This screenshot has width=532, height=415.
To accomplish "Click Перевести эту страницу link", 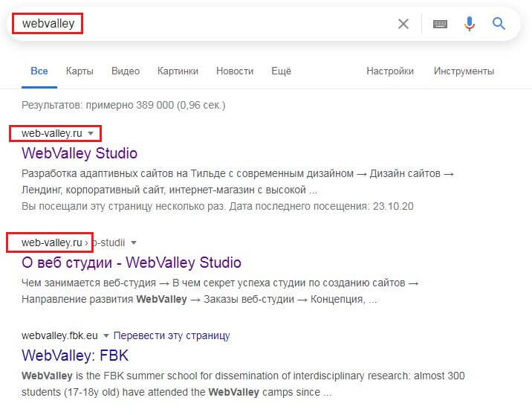I will [172, 335].
